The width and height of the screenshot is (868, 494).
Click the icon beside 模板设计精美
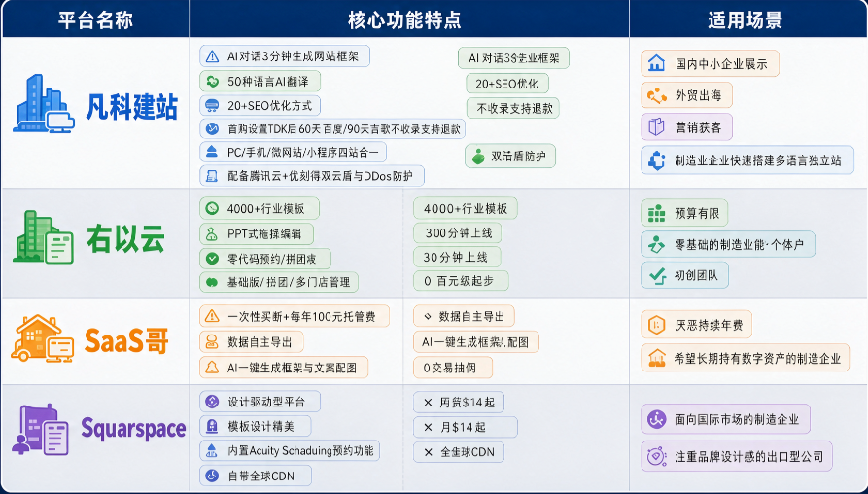coord(212,426)
